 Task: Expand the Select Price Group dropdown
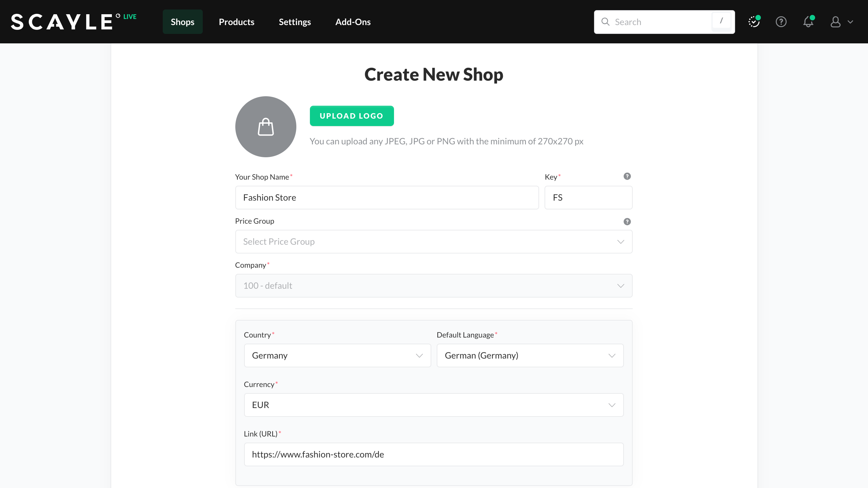pyautogui.click(x=434, y=242)
